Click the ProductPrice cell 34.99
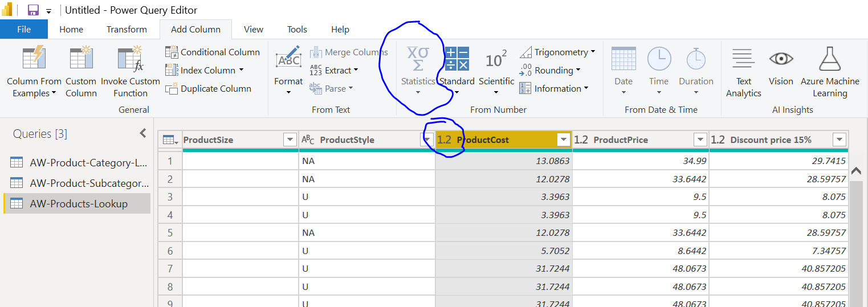This screenshot has width=868, height=307. click(641, 161)
